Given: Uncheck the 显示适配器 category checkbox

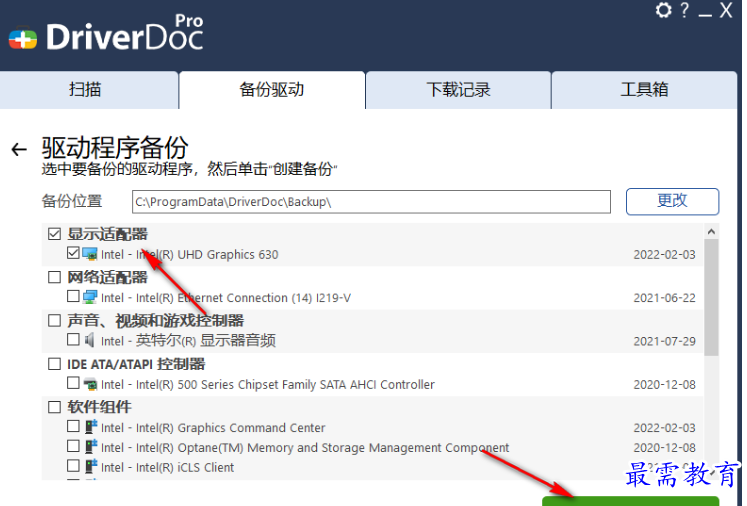Looking at the screenshot, I should 54,234.
